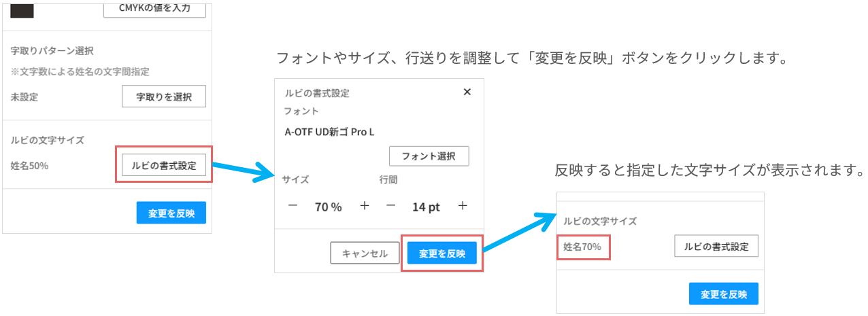Click the 70 % size value
This screenshot has width=868, height=316.
click(328, 207)
